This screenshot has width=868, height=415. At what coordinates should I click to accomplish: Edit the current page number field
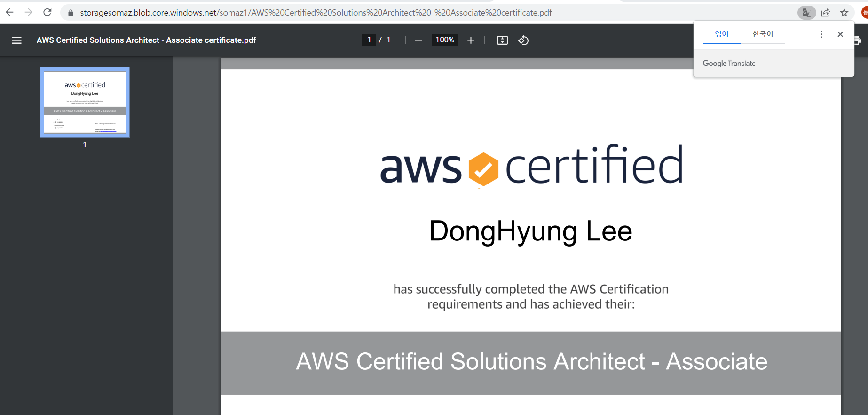(369, 40)
